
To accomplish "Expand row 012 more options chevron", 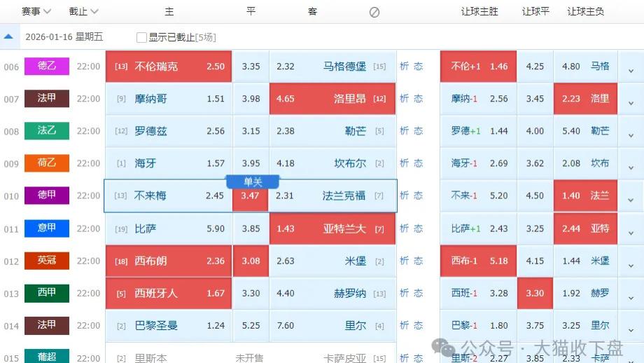I will tap(631, 266).
